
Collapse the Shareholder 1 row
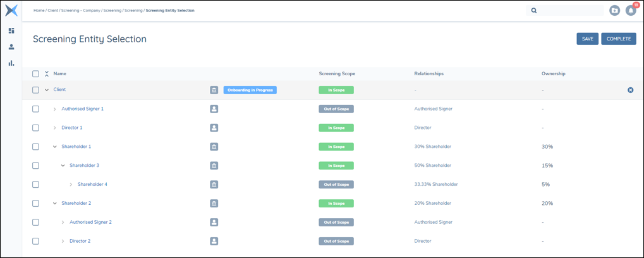tap(54, 147)
